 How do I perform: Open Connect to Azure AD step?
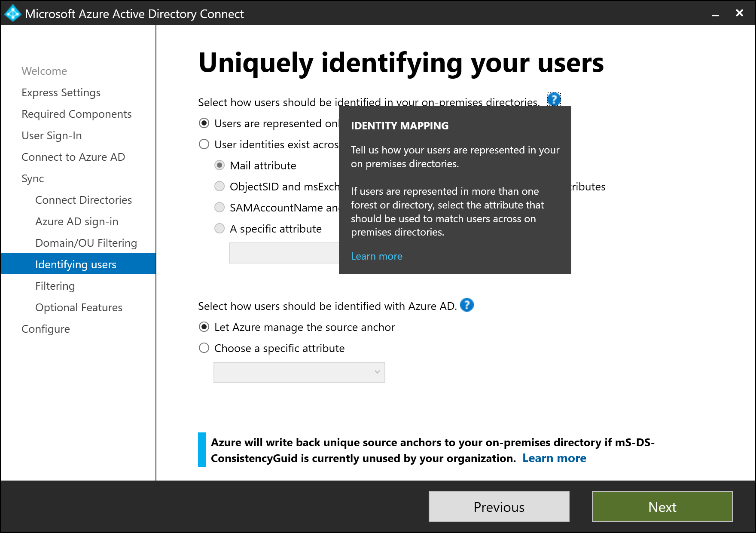pyautogui.click(x=73, y=157)
